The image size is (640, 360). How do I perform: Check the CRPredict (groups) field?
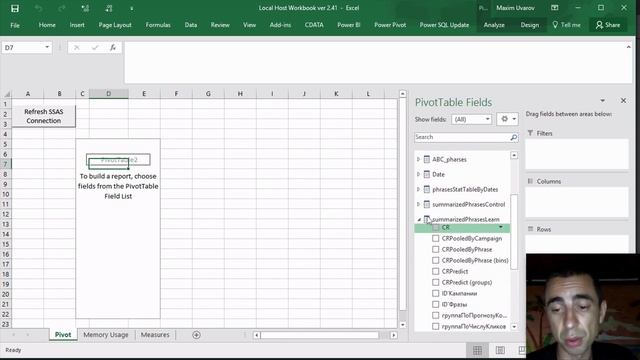point(436,282)
